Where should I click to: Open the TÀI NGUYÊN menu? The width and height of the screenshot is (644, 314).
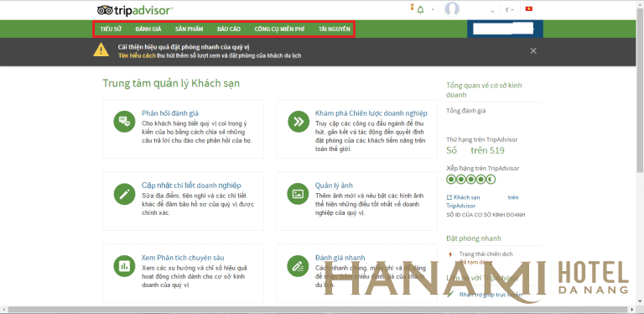[x=335, y=29]
